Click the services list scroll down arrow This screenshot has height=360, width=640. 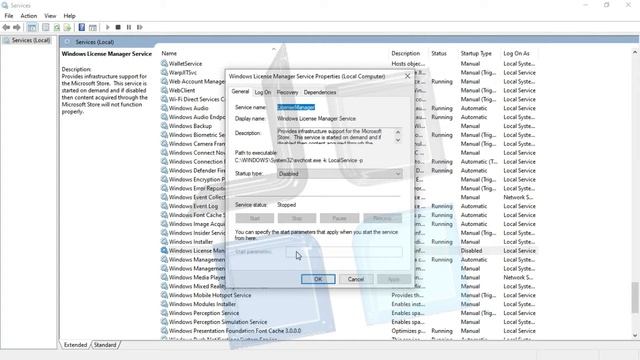[635, 336]
